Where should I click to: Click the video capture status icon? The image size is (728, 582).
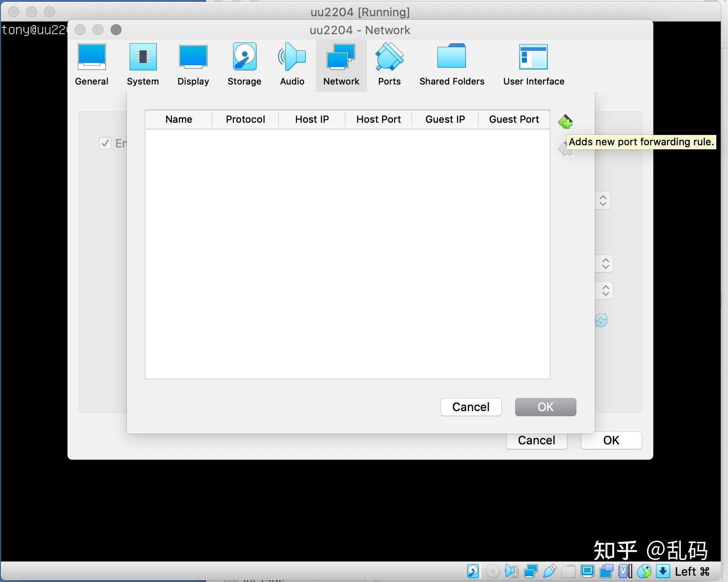click(x=607, y=571)
